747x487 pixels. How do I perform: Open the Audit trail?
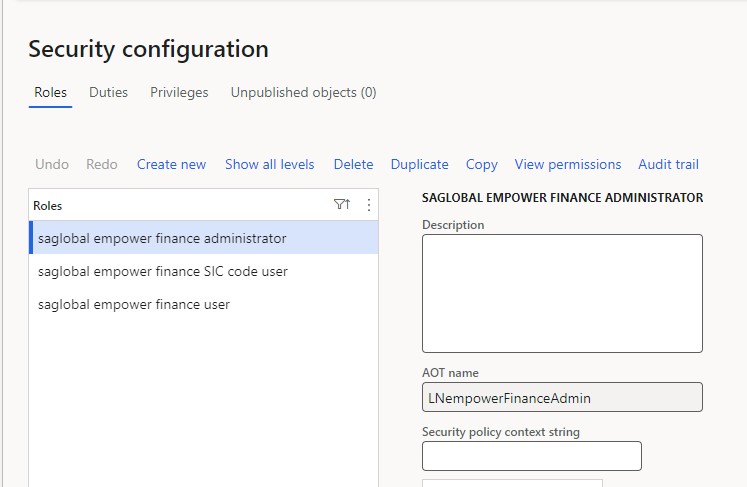click(x=668, y=164)
